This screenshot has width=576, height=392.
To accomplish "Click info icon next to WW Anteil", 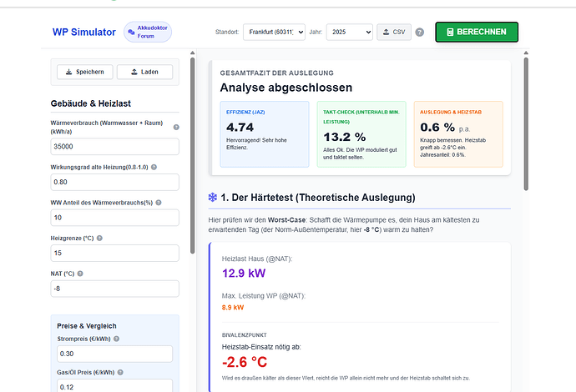I will [159, 203].
